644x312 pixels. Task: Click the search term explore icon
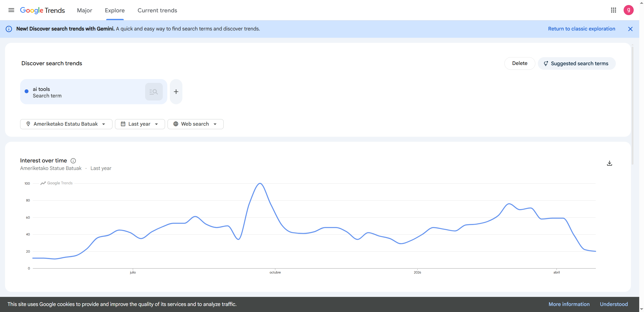154,92
